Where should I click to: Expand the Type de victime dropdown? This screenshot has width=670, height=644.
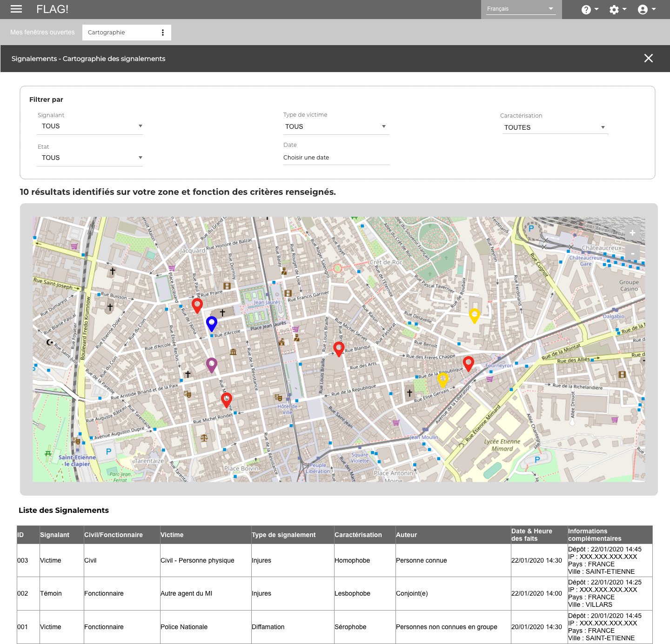pos(335,126)
